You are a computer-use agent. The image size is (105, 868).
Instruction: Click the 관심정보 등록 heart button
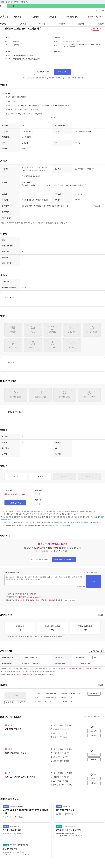point(43,72)
